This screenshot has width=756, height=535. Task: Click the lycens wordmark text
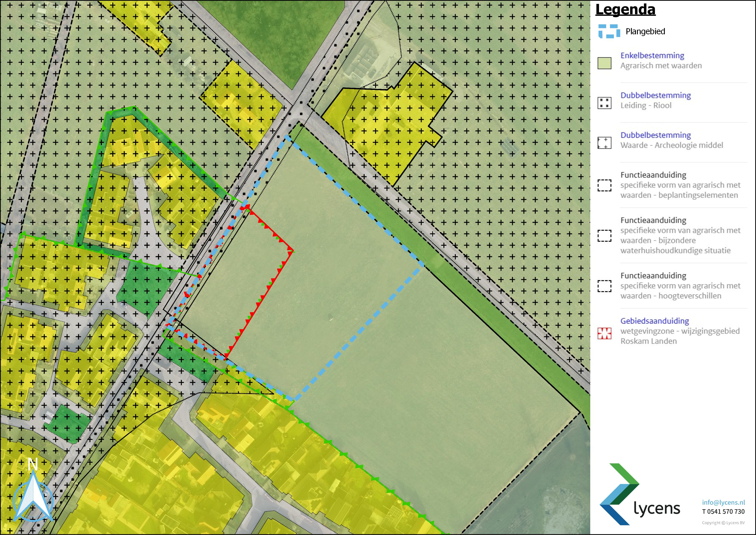657,508
